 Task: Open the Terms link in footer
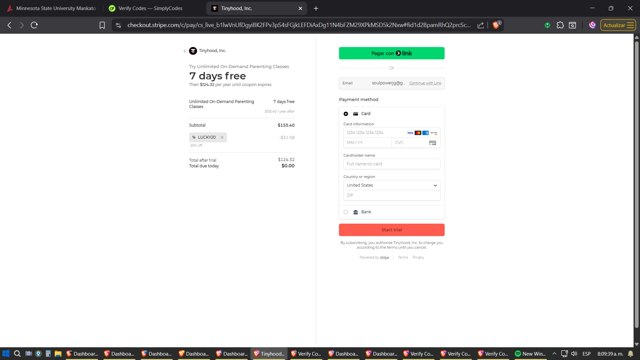(x=403, y=258)
